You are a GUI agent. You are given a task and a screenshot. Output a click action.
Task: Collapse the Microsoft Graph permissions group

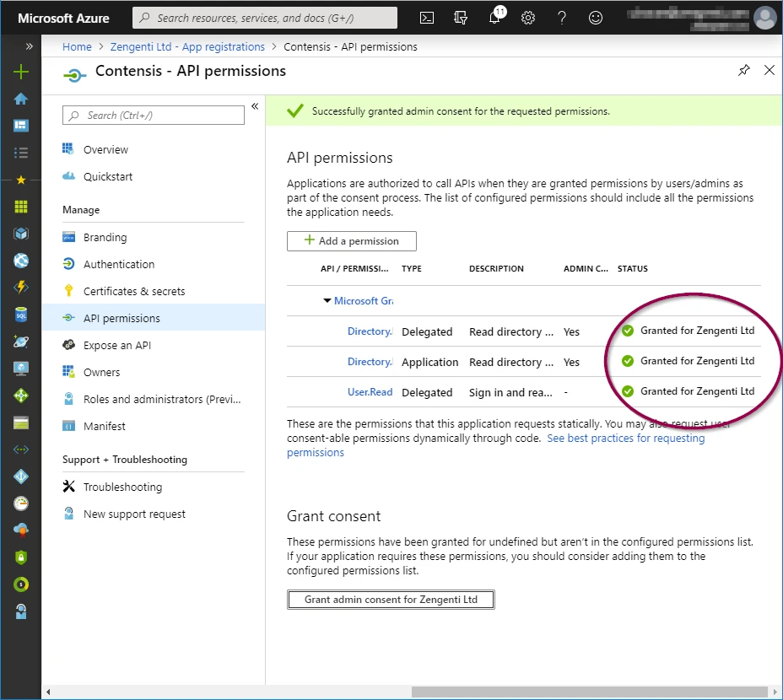click(327, 300)
